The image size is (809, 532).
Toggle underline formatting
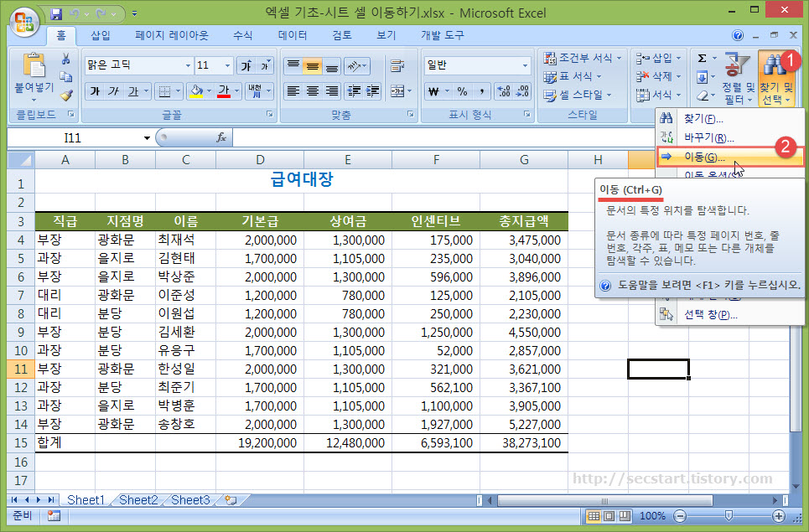(133, 92)
